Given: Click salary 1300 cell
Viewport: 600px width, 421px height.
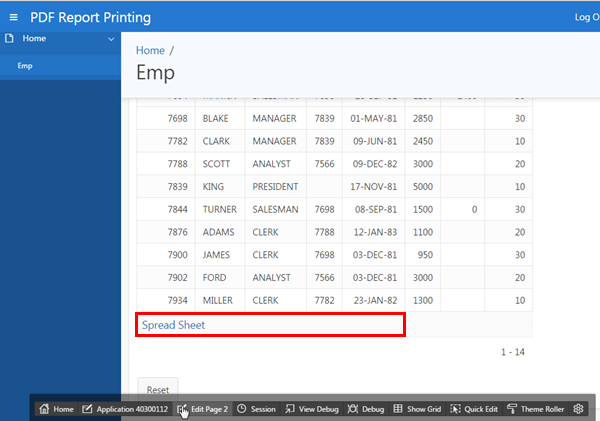Looking at the screenshot, I should 422,300.
